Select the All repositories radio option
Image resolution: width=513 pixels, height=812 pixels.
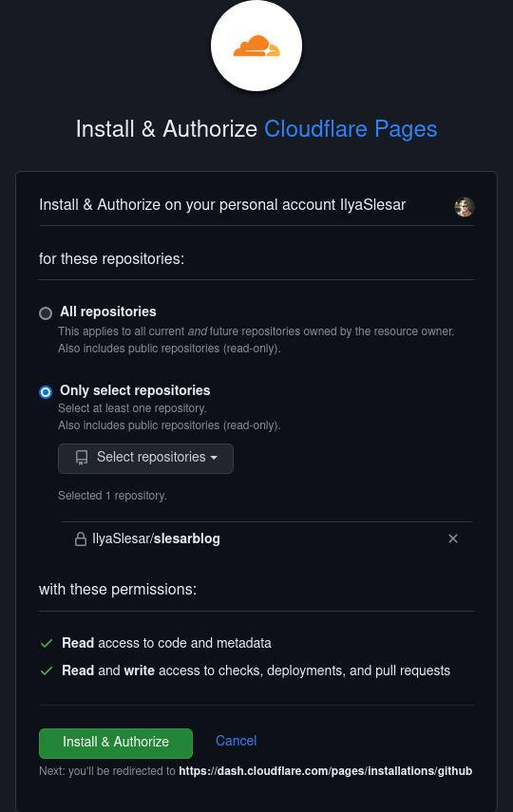[x=46, y=312]
